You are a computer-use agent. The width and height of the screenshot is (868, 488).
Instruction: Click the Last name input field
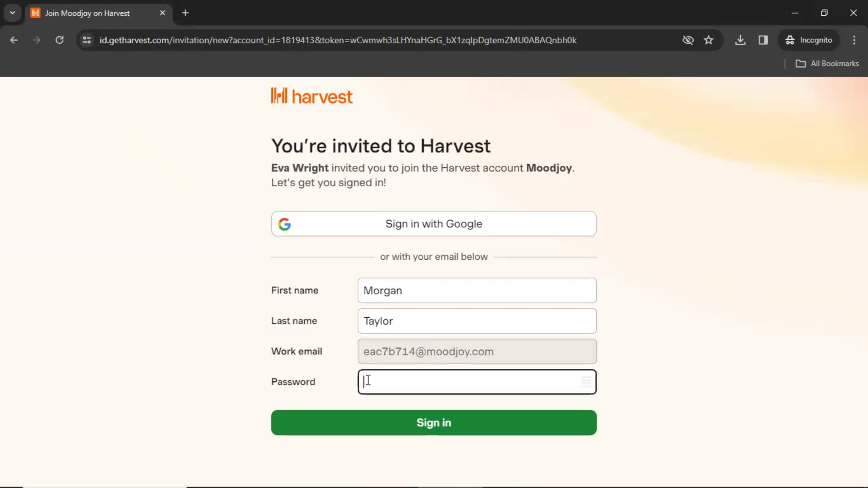(x=477, y=321)
